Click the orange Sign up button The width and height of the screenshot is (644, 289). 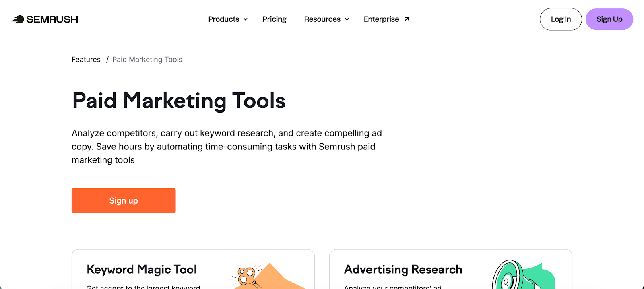(124, 200)
